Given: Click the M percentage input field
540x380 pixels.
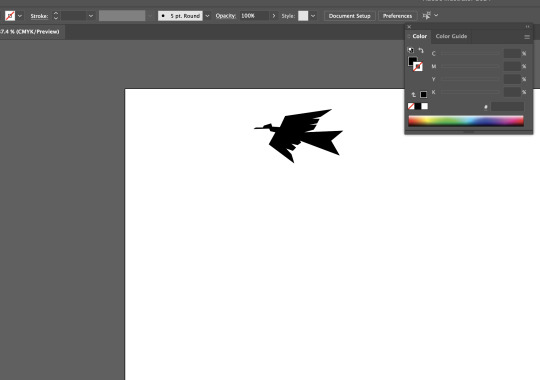Looking at the screenshot, I should 512,66.
